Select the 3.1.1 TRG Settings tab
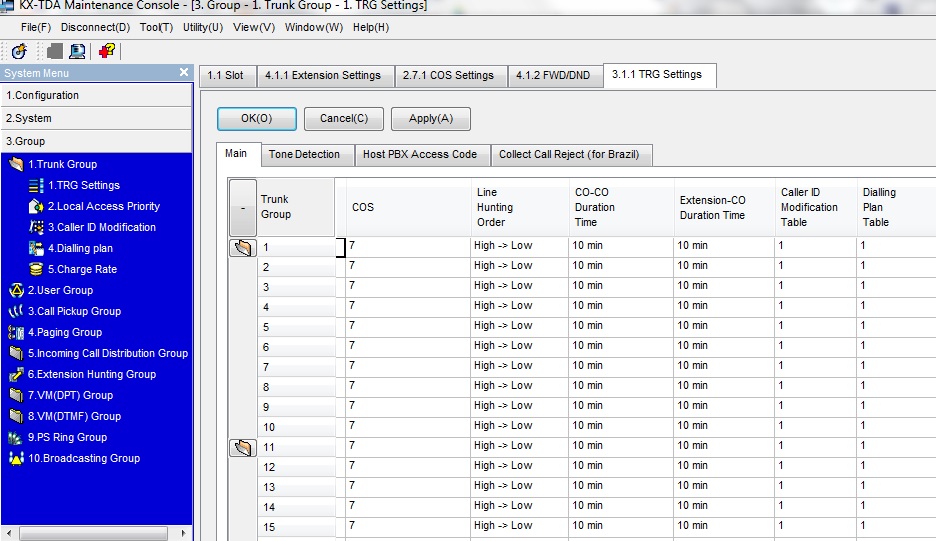This screenshot has height=541, width=936. tap(660, 75)
